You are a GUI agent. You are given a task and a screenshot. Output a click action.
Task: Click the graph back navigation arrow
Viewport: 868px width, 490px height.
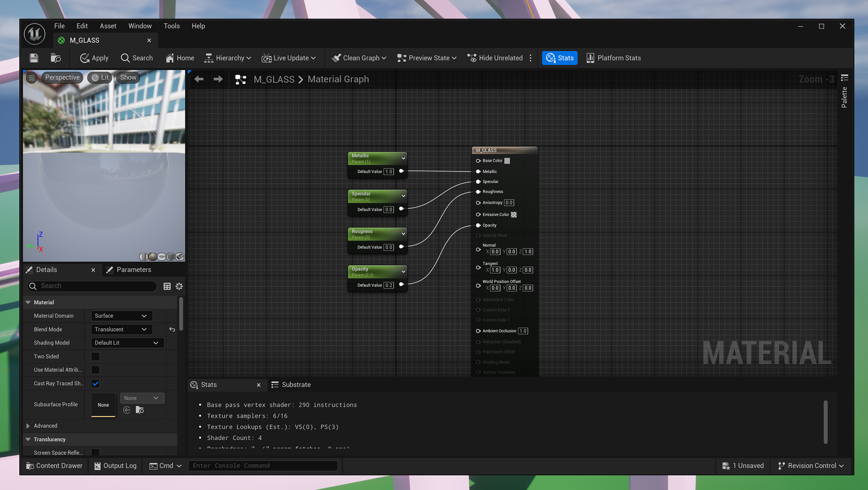pos(199,79)
